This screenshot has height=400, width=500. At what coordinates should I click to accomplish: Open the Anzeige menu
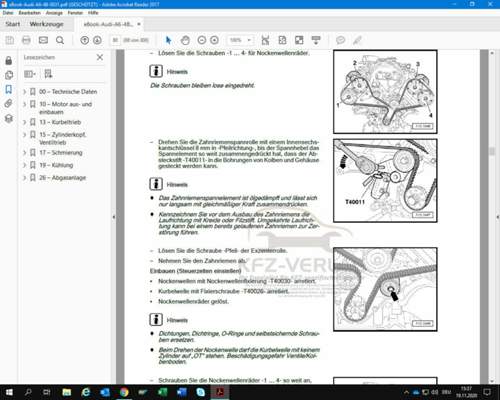click(54, 13)
